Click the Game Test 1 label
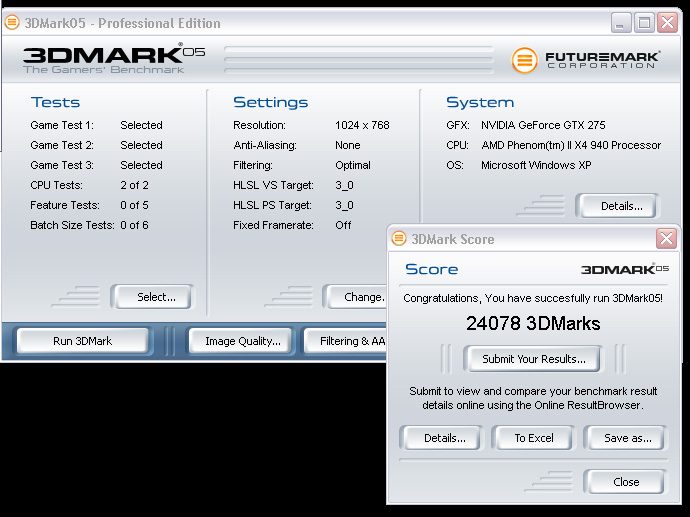Viewport: 690px width, 517px height. pos(62,125)
